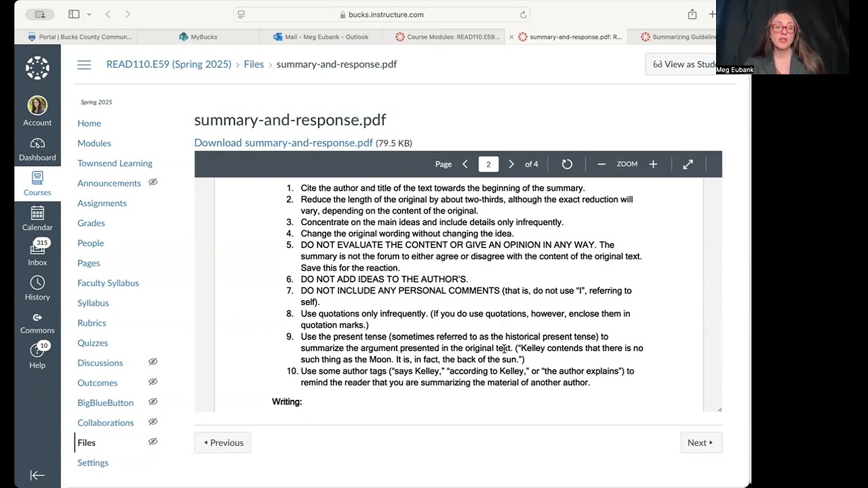Open Modules in course navigation

pyautogui.click(x=94, y=143)
